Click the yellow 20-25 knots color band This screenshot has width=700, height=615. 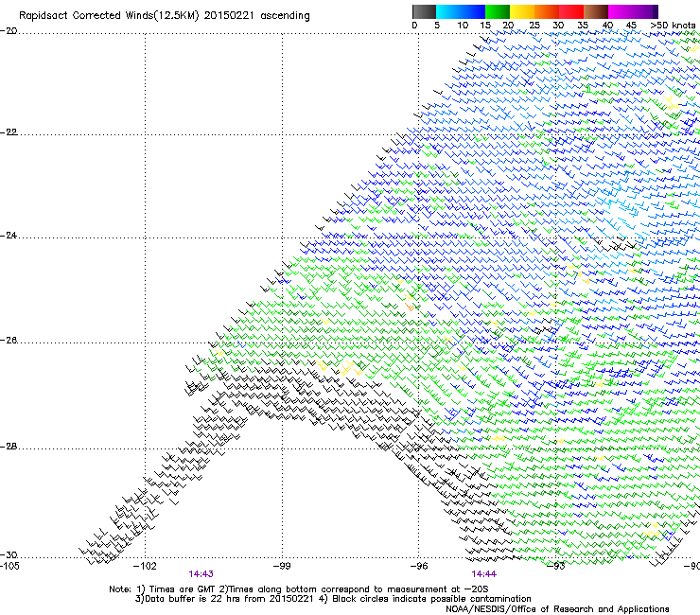(x=522, y=11)
